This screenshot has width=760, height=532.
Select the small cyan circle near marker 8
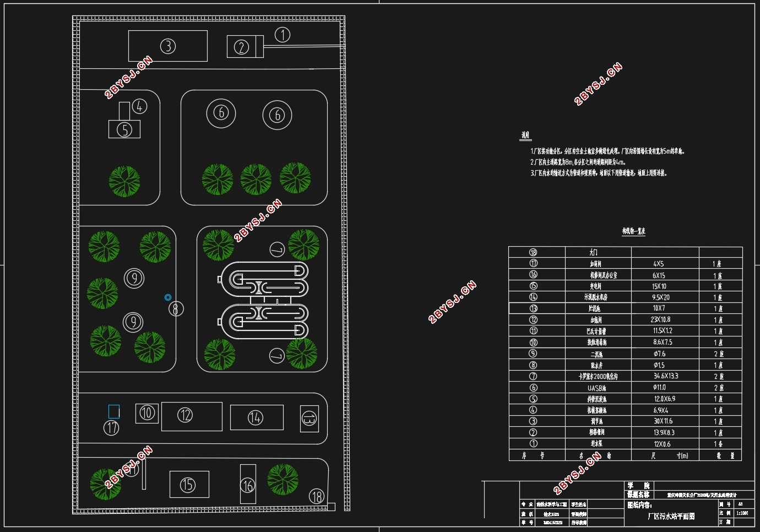pyautogui.click(x=168, y=297)
